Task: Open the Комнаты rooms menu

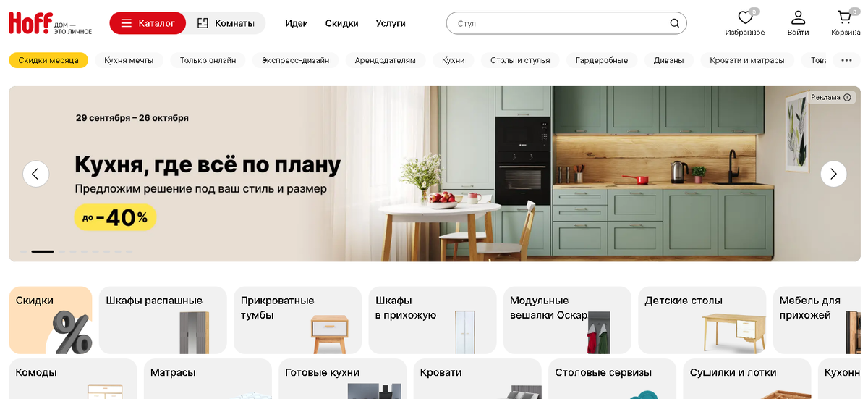Action: tap(226, 23)
